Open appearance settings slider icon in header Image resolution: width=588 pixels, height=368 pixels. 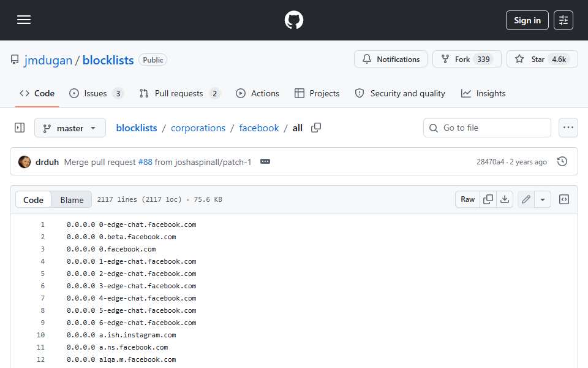click(563, 20)
